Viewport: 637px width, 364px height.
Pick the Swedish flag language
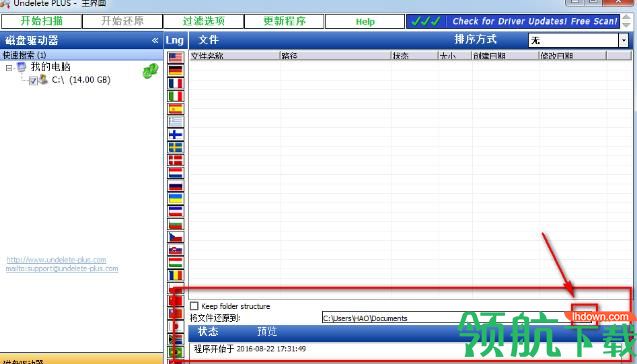point(176,147)
